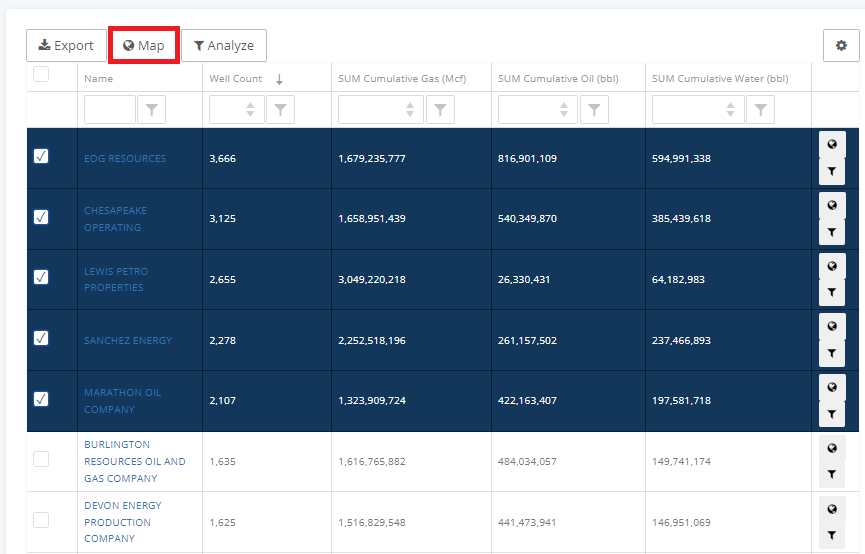
Task: Analyze SANCHEZ ENERGY row funnel icon
Action: (832, 353)
